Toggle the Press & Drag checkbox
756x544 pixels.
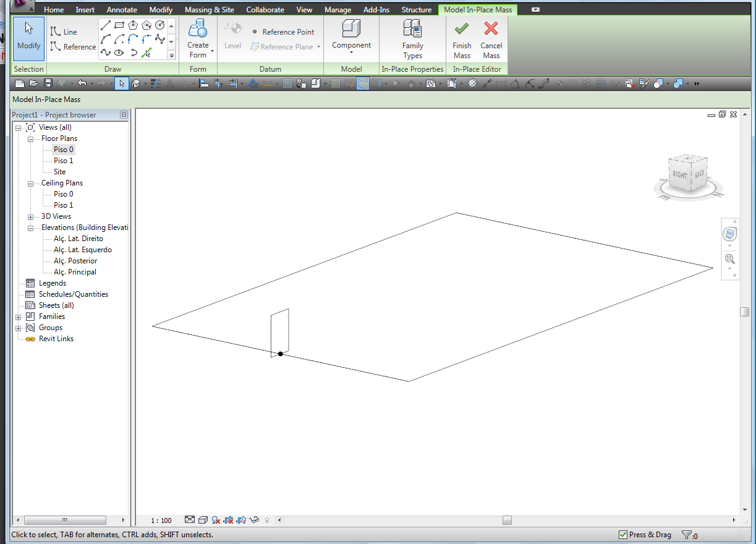coord(623,535)
